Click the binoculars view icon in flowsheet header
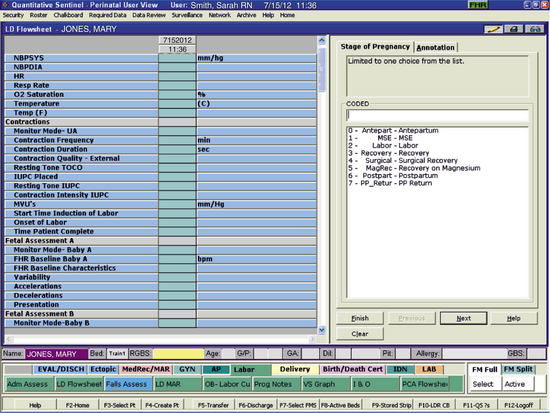This screenshot has width=550, height=413. (x=535, y=29)
